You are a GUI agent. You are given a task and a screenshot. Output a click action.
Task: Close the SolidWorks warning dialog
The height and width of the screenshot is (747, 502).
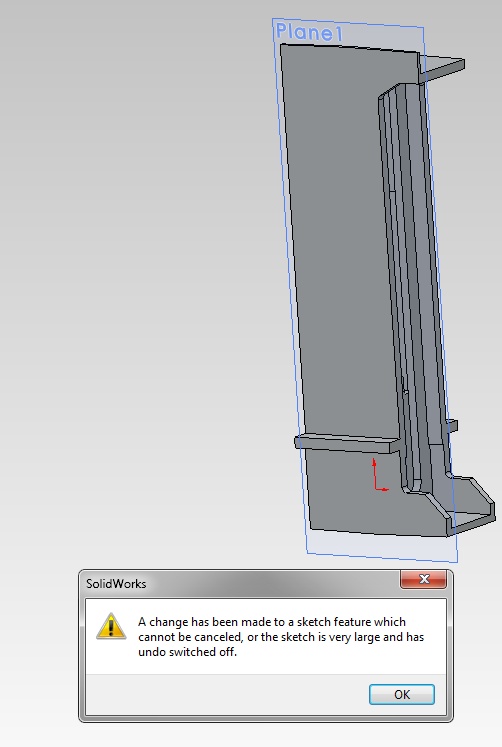(423, 579)
